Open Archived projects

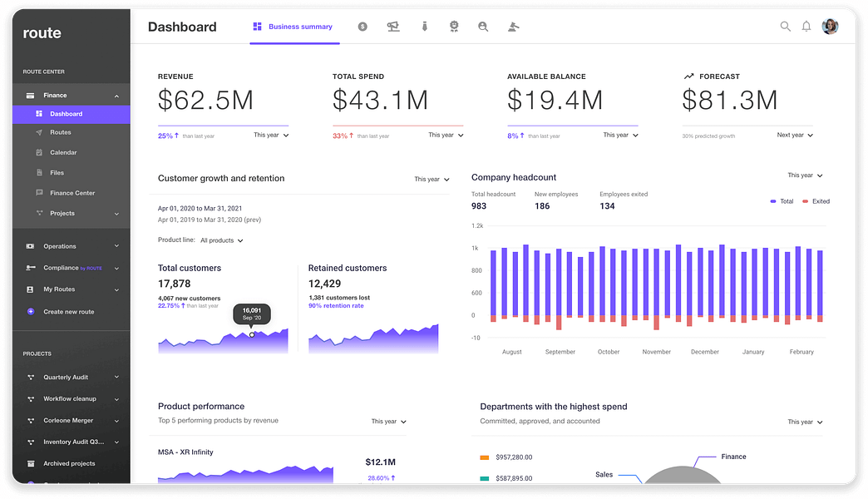click(x=69, y=463)
